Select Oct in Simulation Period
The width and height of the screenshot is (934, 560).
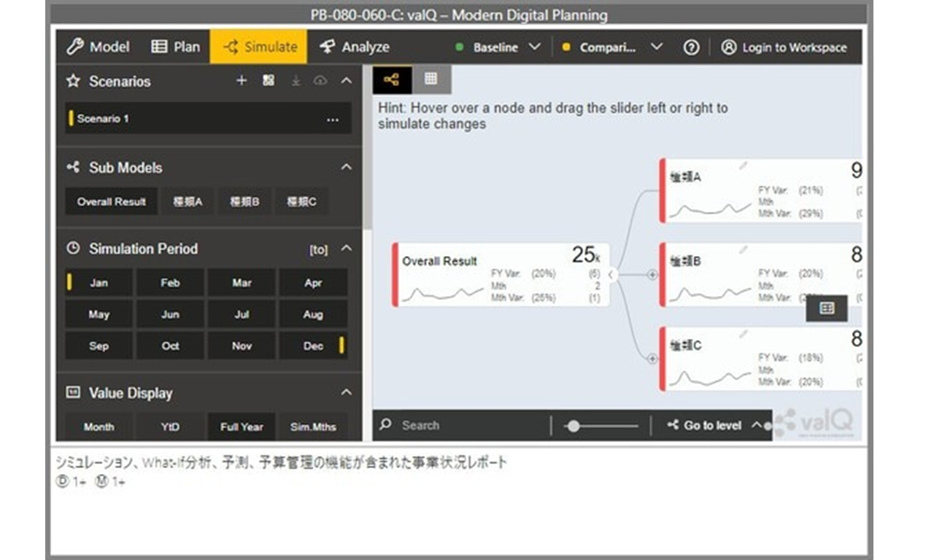point(170,346)
